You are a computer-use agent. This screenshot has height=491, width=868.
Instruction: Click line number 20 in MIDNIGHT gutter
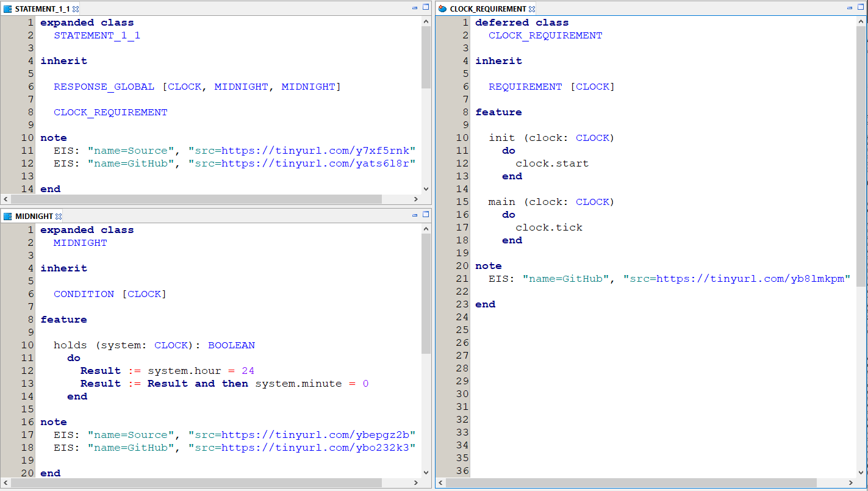coord(27,473)
